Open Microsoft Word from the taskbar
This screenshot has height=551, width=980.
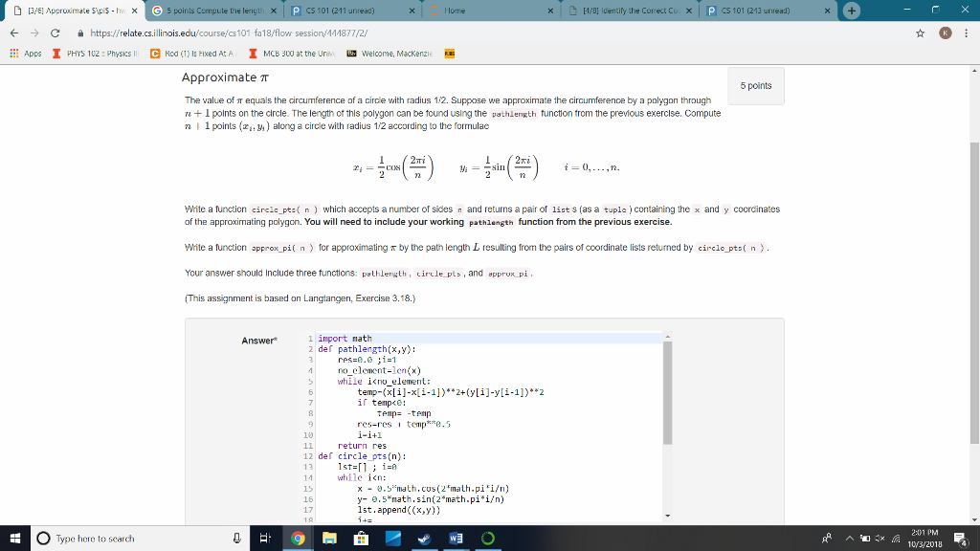click(456, 539)
